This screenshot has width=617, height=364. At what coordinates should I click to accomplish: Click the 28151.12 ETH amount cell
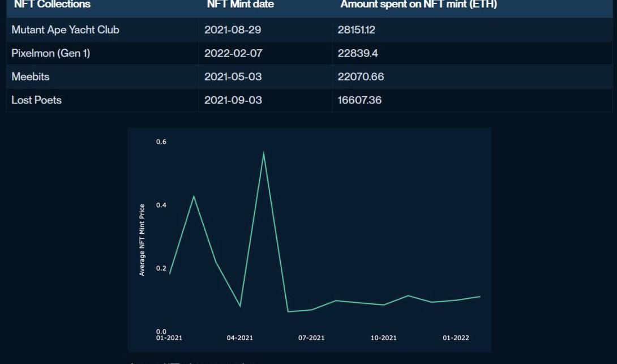356,30
